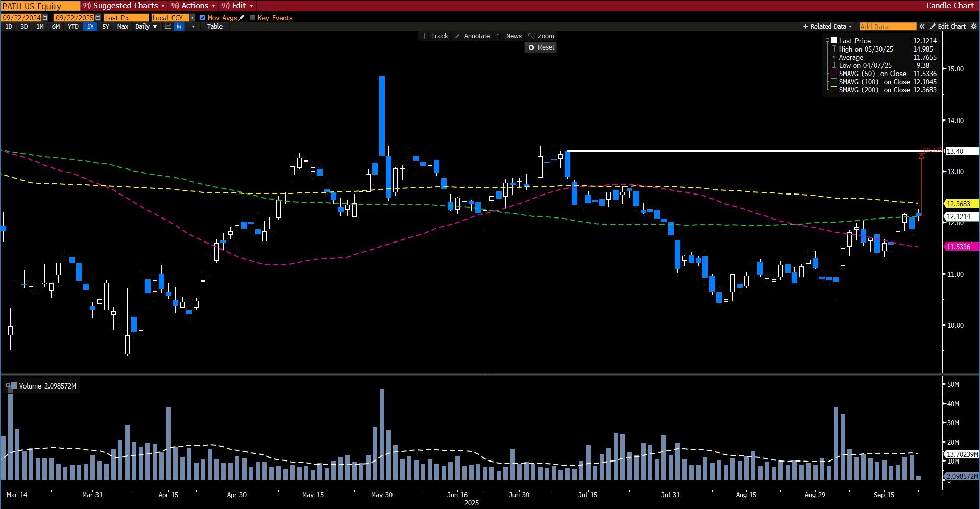Click the Last Px field
This screenshot has height=509, width=980.
point(126,18)
